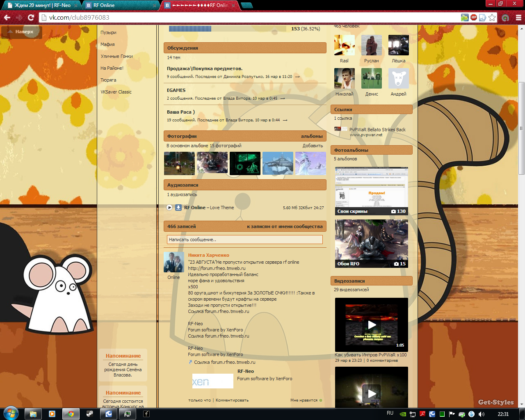Open the Windows Start menu
This screenshot has width=525, height=420.
(x=11, y=413)
